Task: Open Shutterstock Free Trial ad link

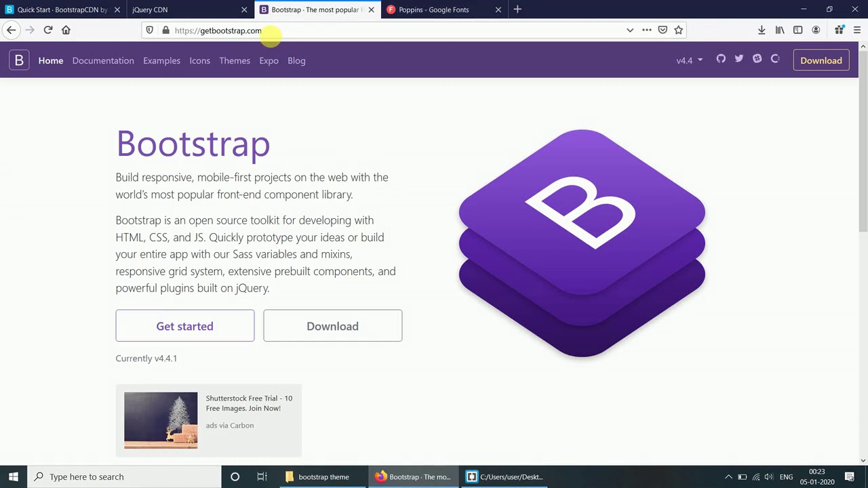Action: pyautogui.click(x=249, y=403)
